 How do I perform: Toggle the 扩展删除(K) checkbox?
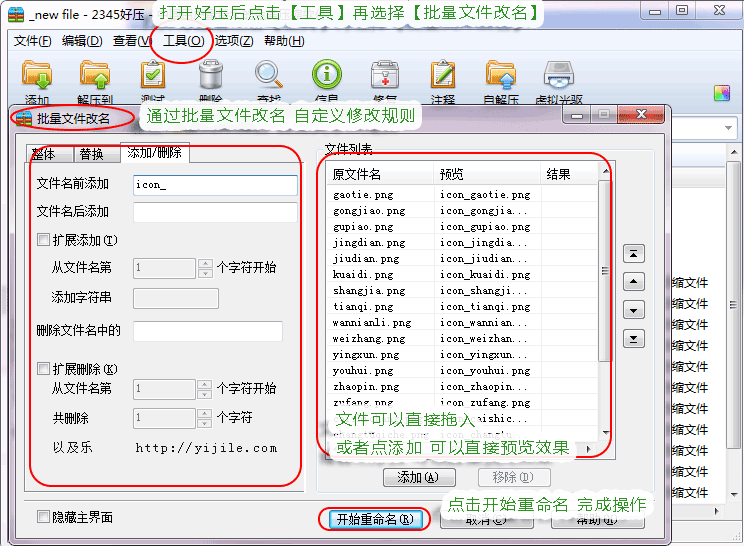(43, 369)
